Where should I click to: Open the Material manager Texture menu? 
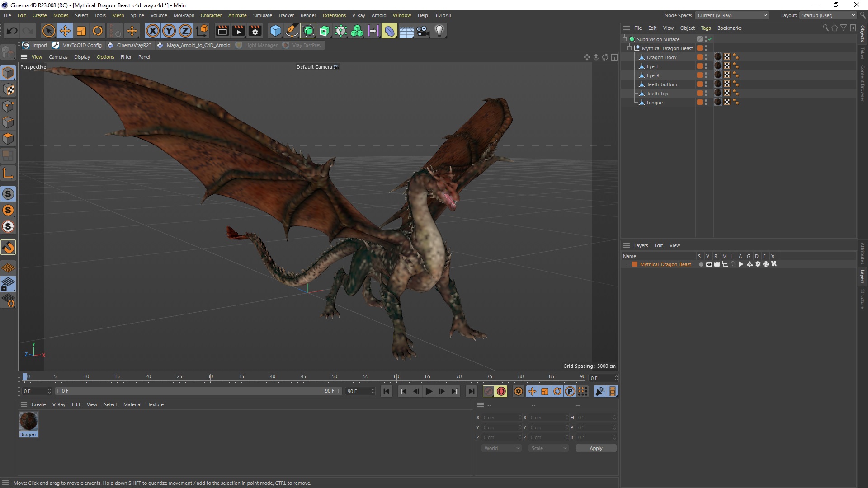point(156,404)
